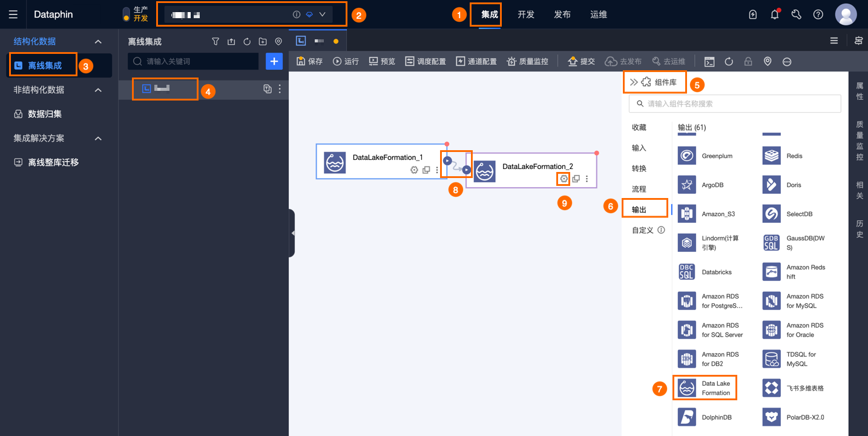Focus the 请输入组件名称搜索 field
Viewport: 868px width, 436px height.
pos(735,104)
